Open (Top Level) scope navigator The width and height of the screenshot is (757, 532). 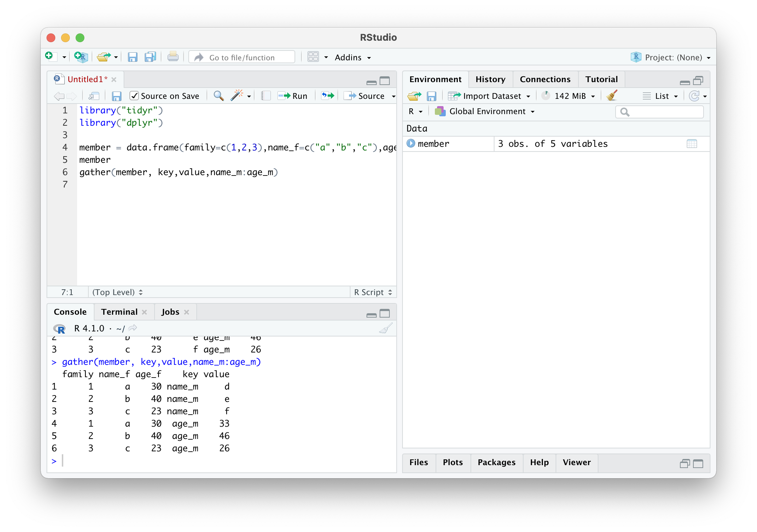coord(117,292)
